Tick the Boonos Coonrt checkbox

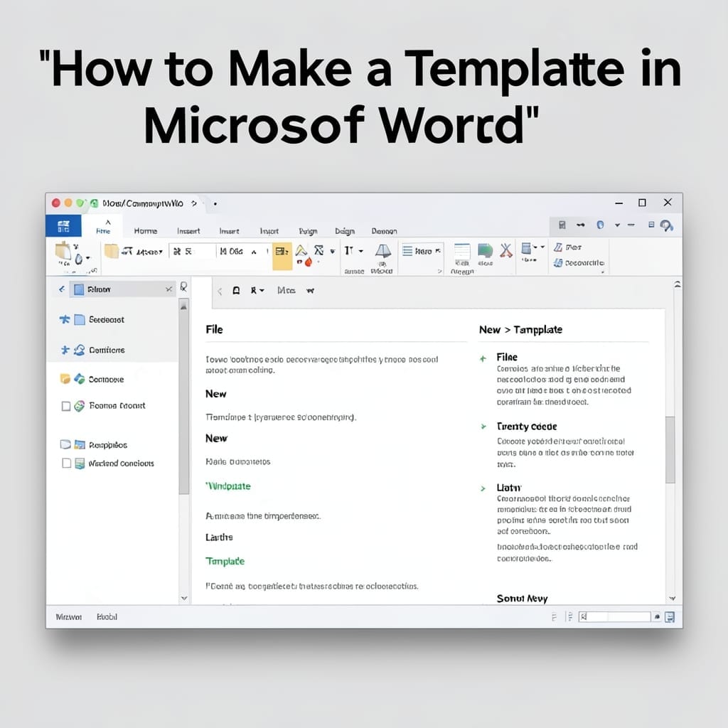click(x=66, y=406)
